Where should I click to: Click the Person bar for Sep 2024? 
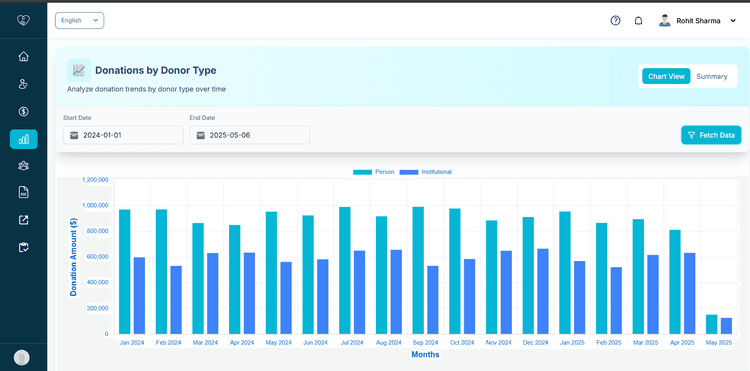click(x=418, y=270)
